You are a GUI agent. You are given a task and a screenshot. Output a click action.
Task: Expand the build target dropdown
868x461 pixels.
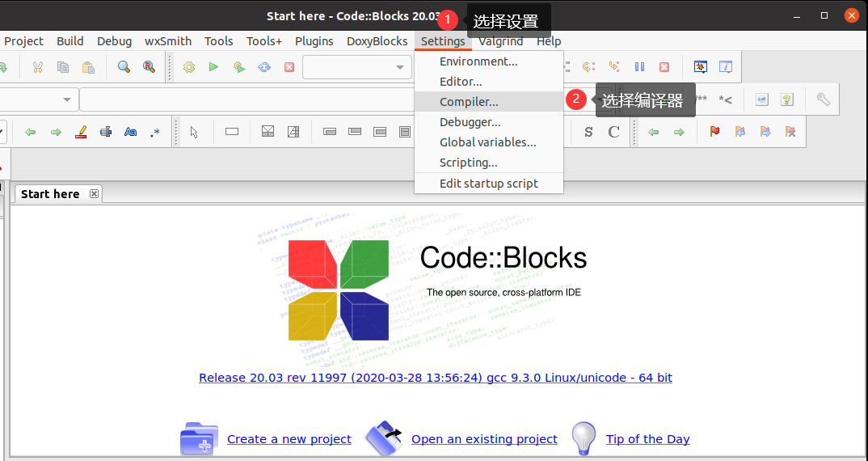point(400,67)
